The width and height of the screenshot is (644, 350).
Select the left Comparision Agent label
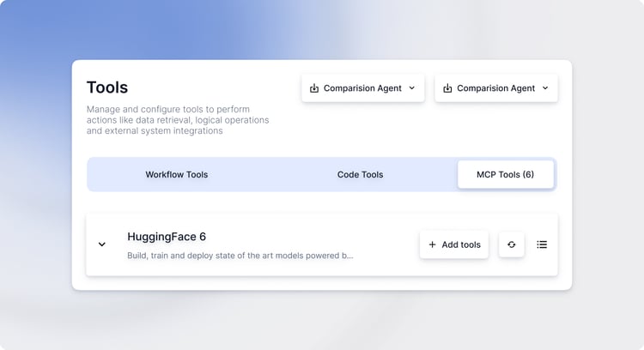tap(362, 88)
